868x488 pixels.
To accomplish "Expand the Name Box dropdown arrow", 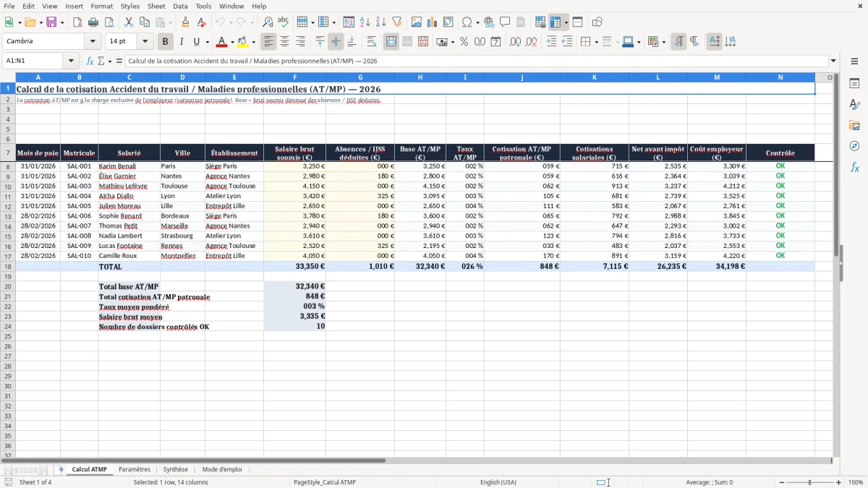I will pos(71,61).
